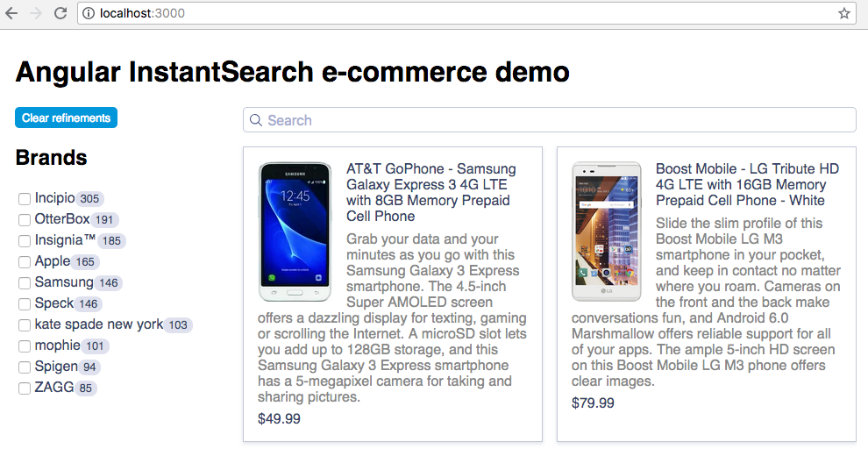Enable the OtterBox brand filter
868x456 pixels.
coord(25,220)
